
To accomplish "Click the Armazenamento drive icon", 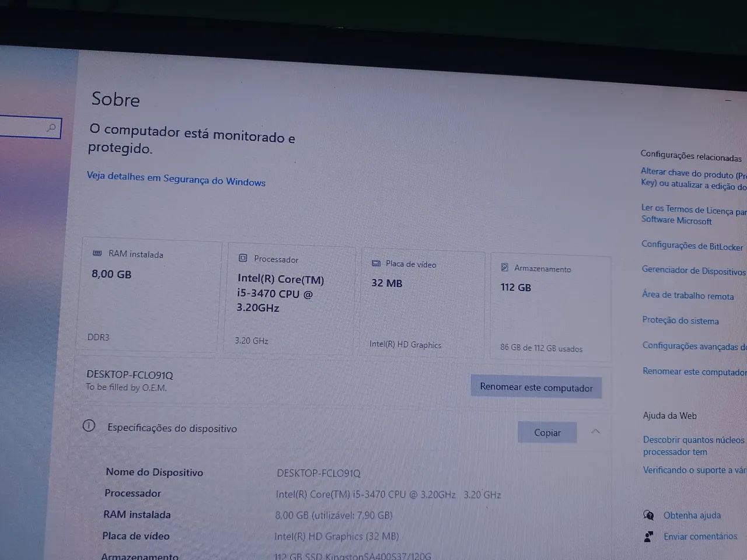I will pos(505,267).
